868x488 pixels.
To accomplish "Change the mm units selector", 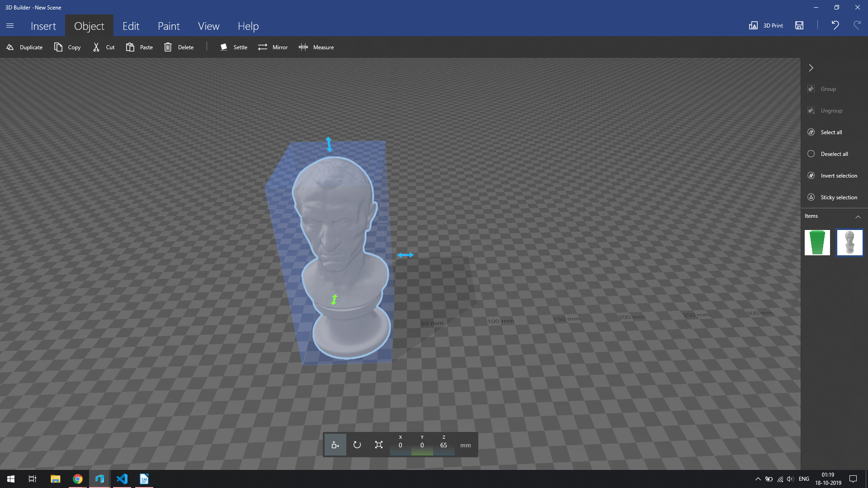I will click(x=466, y=445).
